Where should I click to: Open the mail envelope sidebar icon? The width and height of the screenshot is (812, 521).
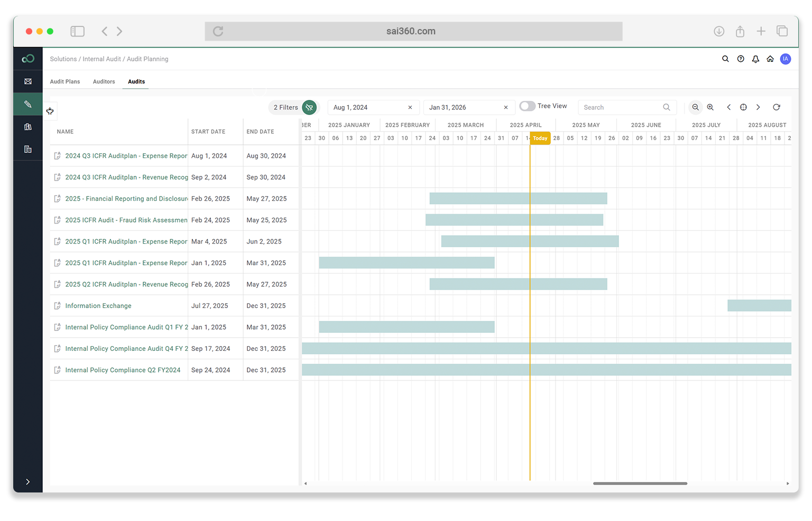click(28, 81)
